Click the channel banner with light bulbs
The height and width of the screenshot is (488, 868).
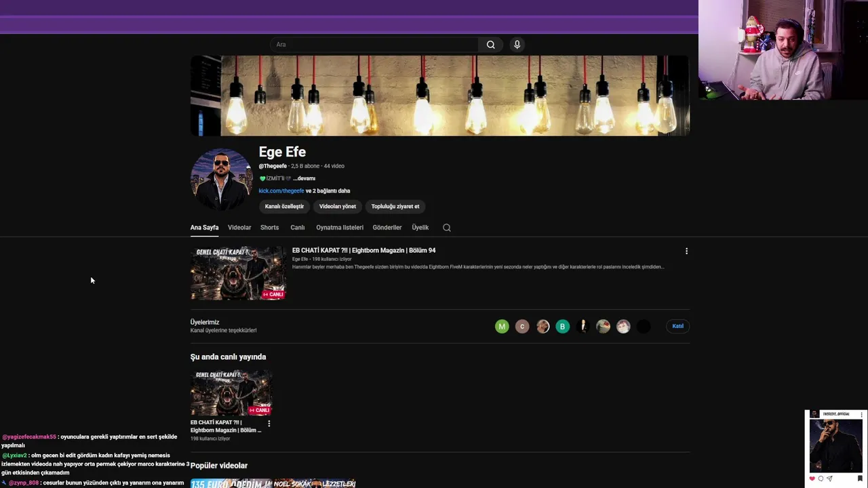440,96
